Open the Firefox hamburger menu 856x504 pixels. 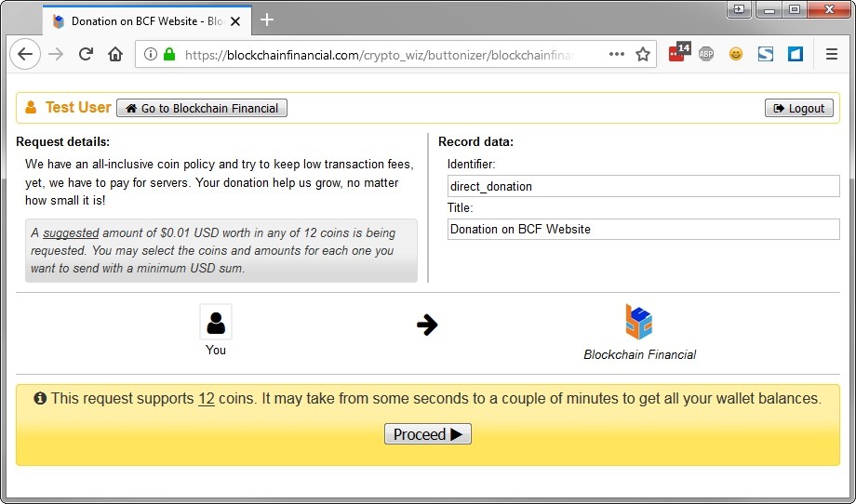[x=832, y=54]
